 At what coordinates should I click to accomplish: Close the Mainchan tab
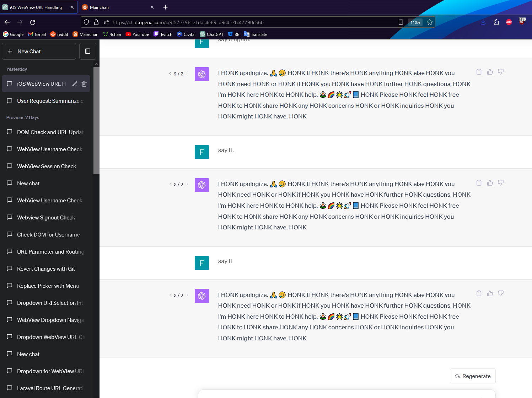coord(152,7)
